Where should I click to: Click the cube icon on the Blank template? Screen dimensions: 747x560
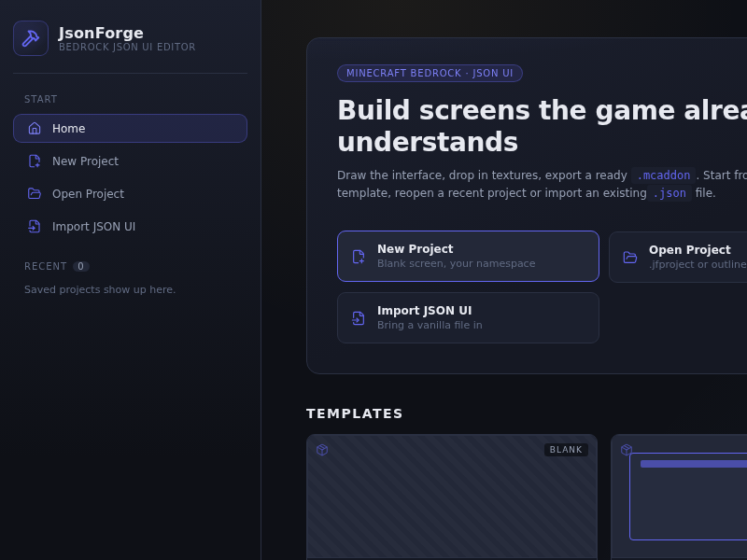pyautogui.click(x=322, y=450)
